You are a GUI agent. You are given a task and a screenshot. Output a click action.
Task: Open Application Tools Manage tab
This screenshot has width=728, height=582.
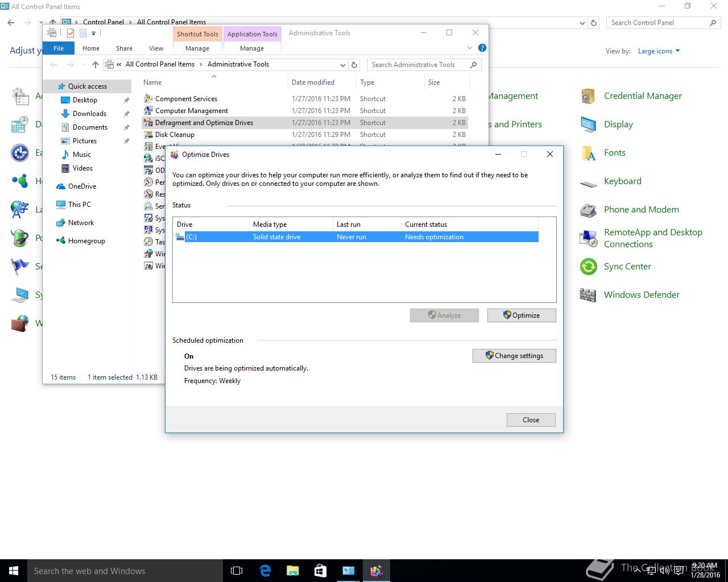252,48
